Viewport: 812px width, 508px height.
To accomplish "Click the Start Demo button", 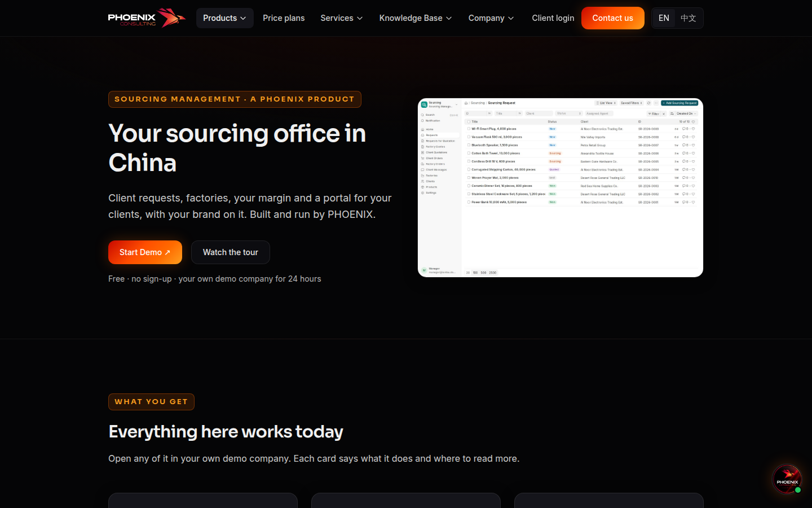I will (x=145, y=252).
